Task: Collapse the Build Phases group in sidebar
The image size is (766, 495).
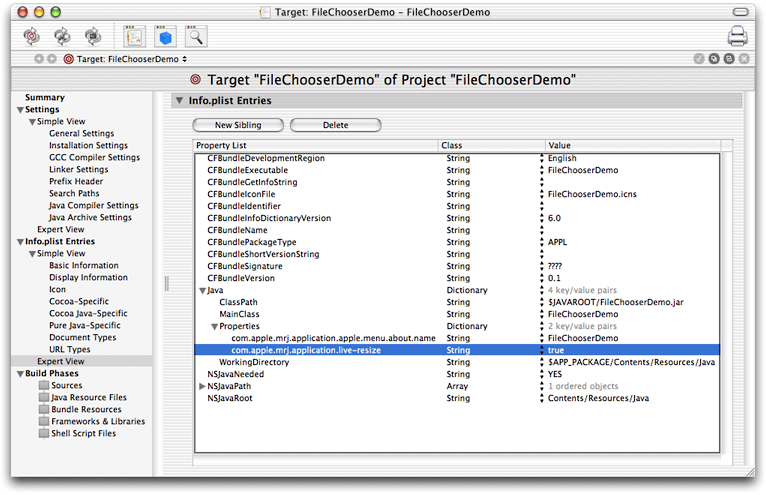Action: [21, 374]
